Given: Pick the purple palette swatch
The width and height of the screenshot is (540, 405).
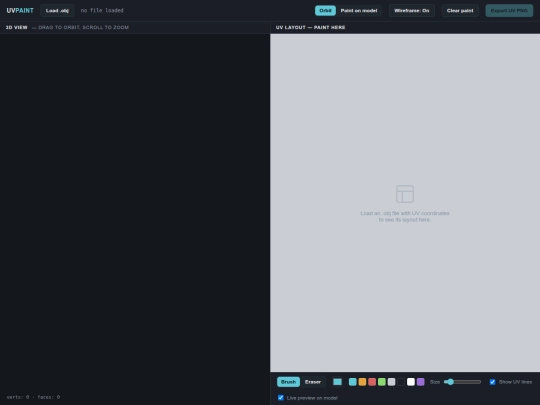Looking at the screenshot, I should coord(420,382).
